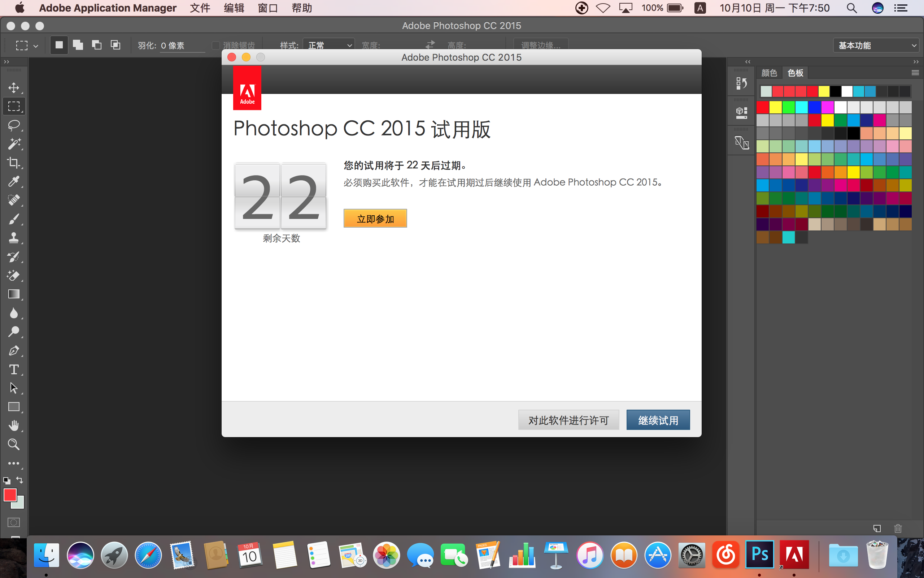Expand the tools panel double-arrow
This screenshot has width=924, height=578.
pyautogui.click(x=6, y=61)
